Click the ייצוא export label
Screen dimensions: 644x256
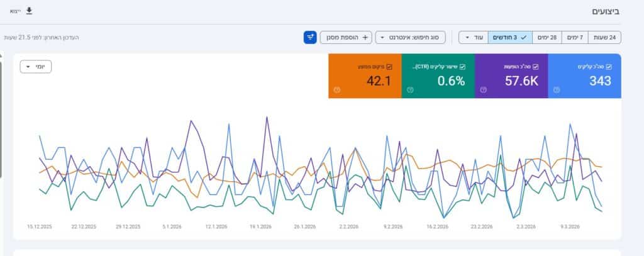click(x=15, y=11)
